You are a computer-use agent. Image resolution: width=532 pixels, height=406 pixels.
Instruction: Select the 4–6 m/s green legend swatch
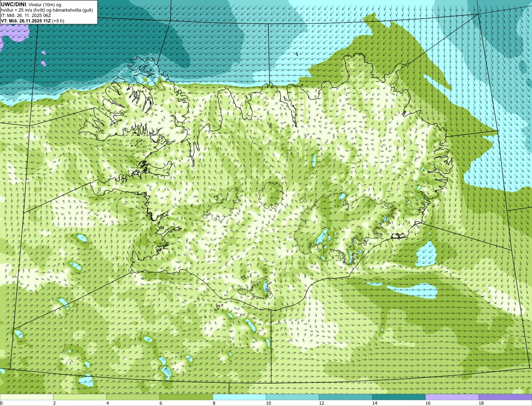point(133,397)
